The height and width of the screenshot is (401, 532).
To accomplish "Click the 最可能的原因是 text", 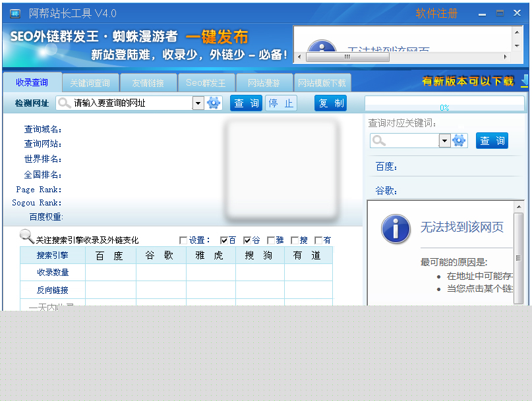I will coord(454,262).
